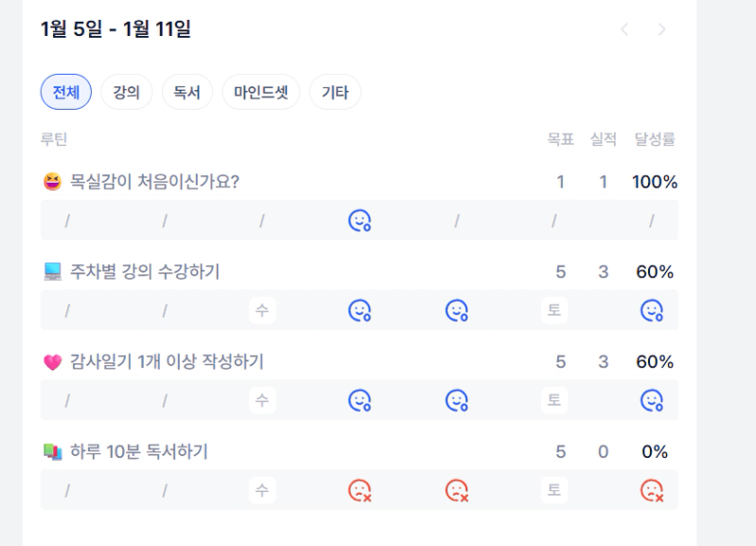Click first smiley in 감사일기 routine row
Screen dimensions: 756x546
click(x=360, y=400)
